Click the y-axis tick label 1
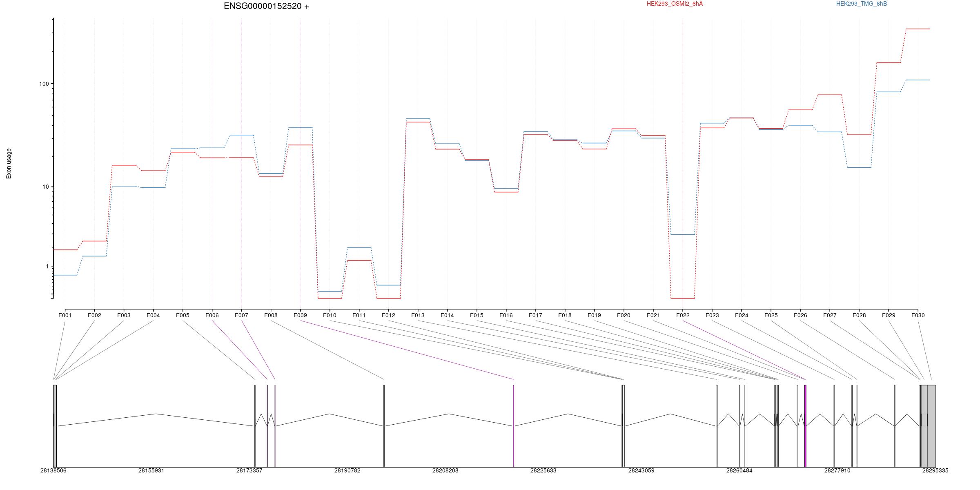This screenshot has width=980, height=490. [x=47, y=266]
